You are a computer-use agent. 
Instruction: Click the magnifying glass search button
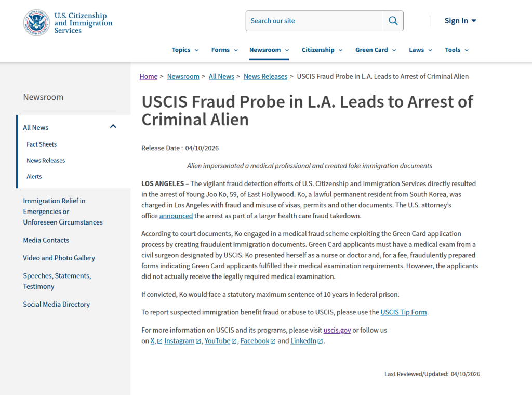point(393,21)
